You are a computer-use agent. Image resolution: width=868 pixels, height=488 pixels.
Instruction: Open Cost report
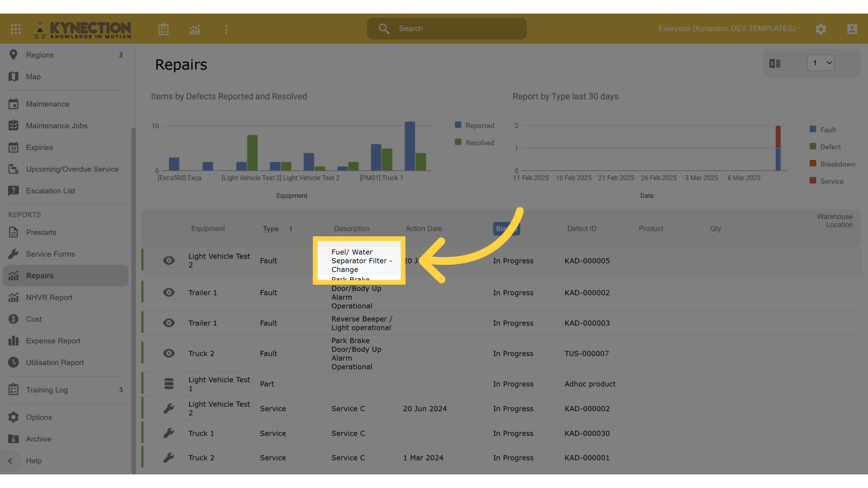coord(66,319)
